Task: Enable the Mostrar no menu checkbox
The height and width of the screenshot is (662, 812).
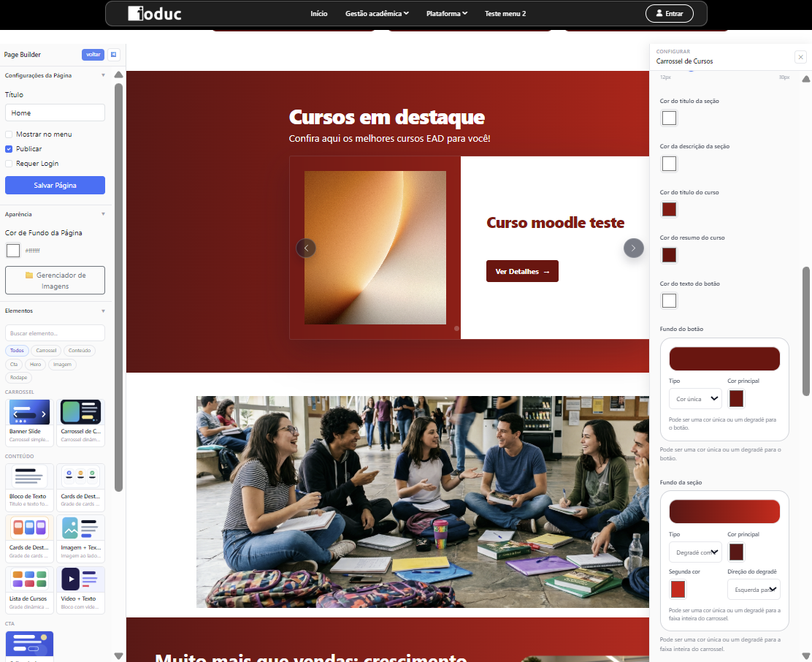Action: 8,134
